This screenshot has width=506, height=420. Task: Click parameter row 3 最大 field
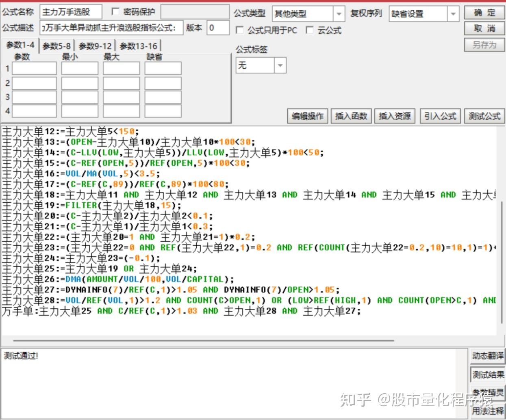(121, 97)
